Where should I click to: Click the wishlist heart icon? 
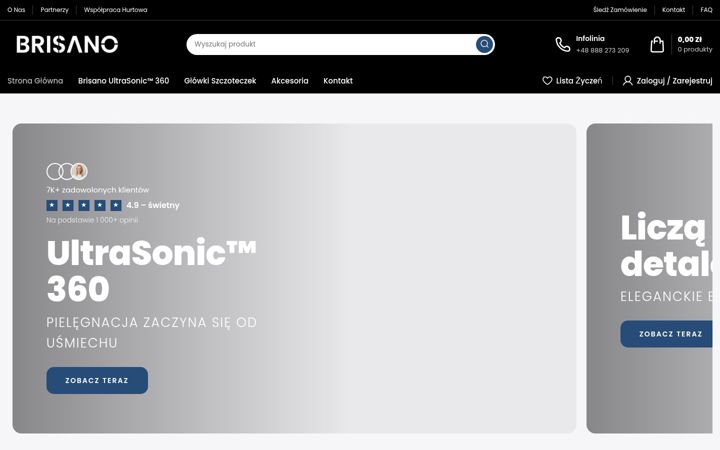click(547, 81)
